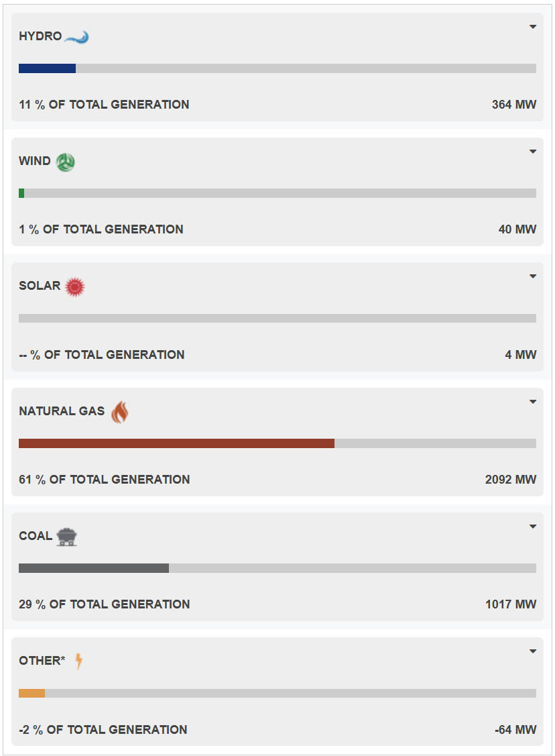Click the green Wind turbine icon
Image resolution: width=555 pixels, height=756 pixels.
click(x=66, y=162)
